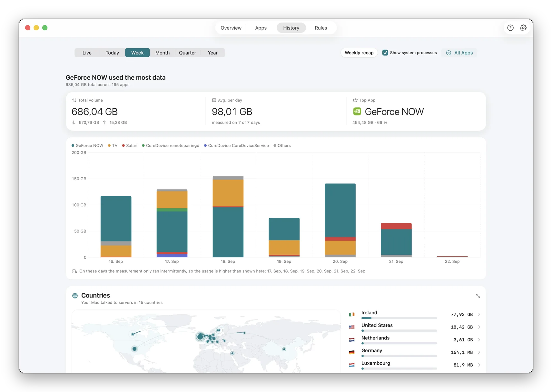Expand the Countries map panel

pyautogui.click(x=478, y=296)
